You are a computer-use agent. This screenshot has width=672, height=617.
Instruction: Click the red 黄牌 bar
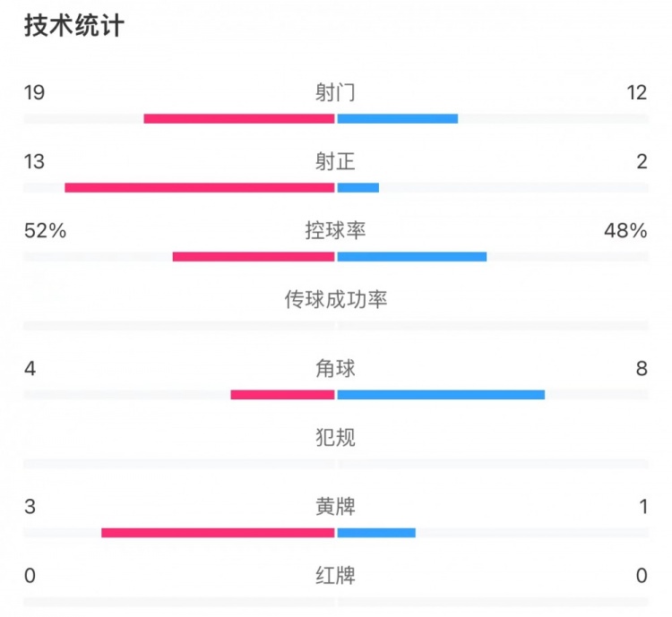click(x=218, y=532)
